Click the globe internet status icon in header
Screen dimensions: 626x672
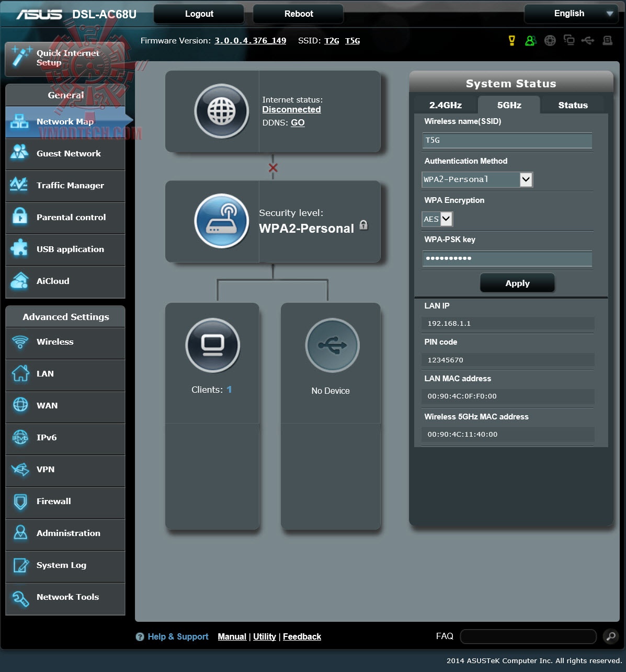click(550, 40)
